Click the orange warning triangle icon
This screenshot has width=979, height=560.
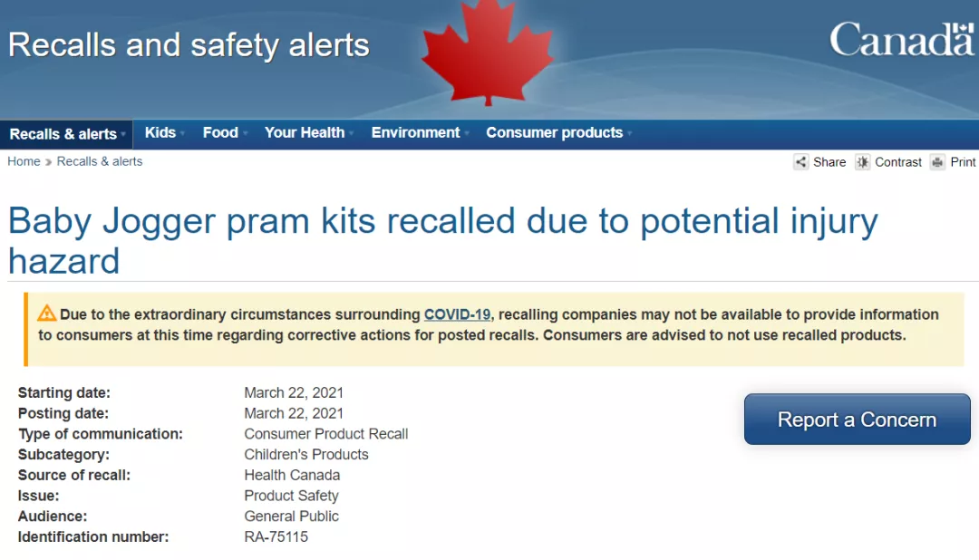click(47, 314)
